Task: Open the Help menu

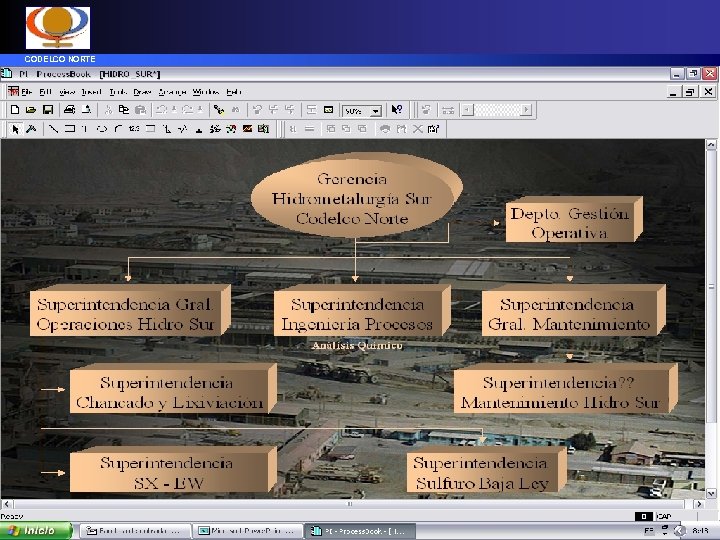Action: 234,92
